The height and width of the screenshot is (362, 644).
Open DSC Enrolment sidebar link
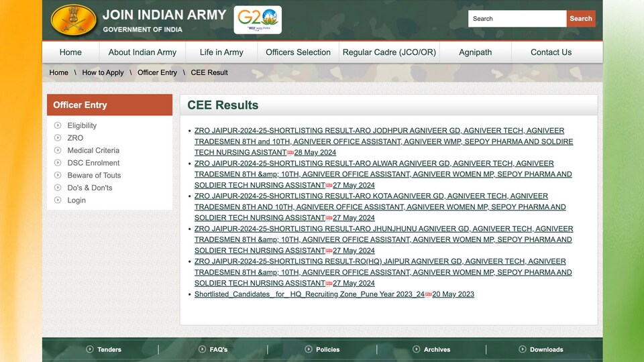[x=93, y=163]
